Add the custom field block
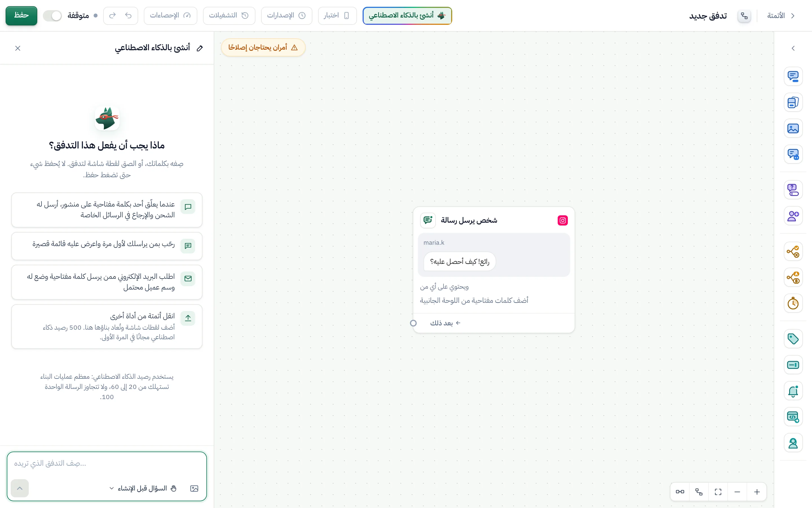 (x=793, y=365)
